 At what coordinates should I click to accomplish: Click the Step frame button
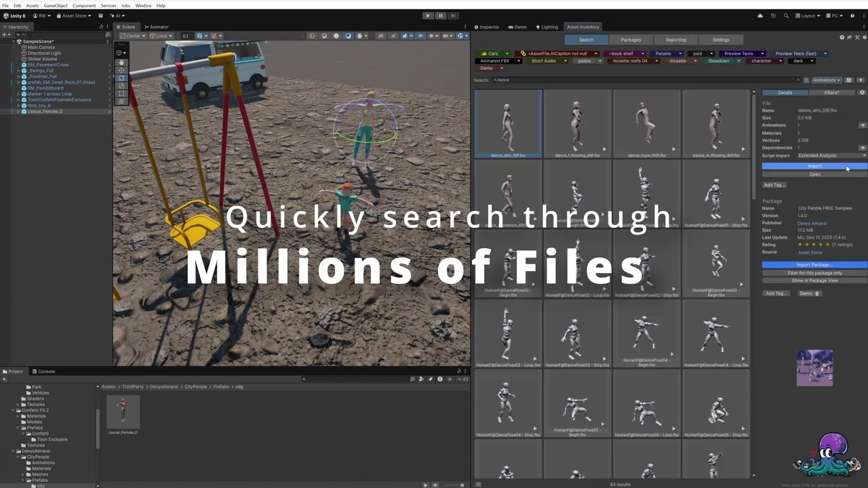coord(452,16)
